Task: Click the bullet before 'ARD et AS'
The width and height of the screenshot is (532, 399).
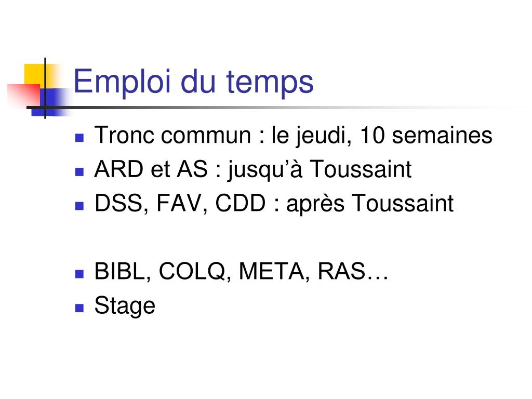Action: 79,171
